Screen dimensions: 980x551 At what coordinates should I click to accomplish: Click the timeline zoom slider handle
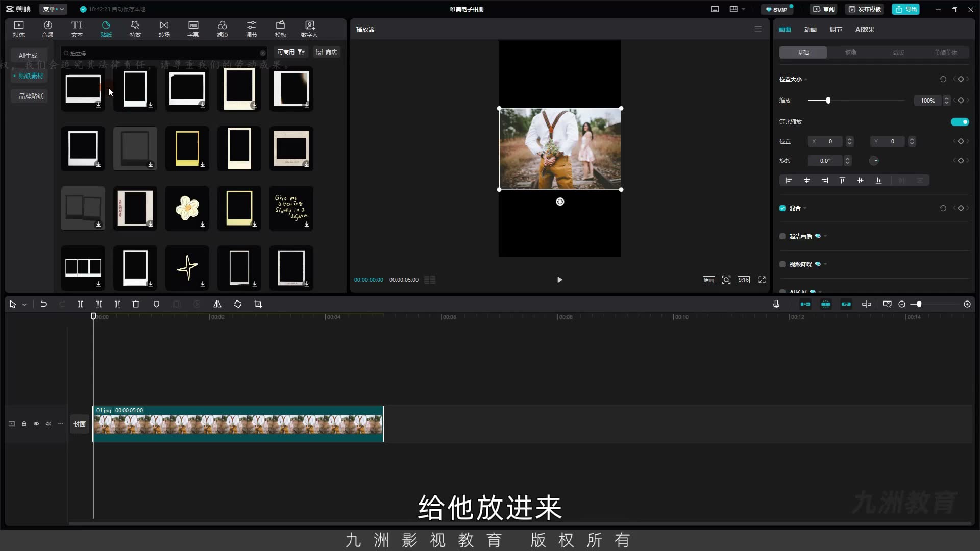(x=919, y=304)
